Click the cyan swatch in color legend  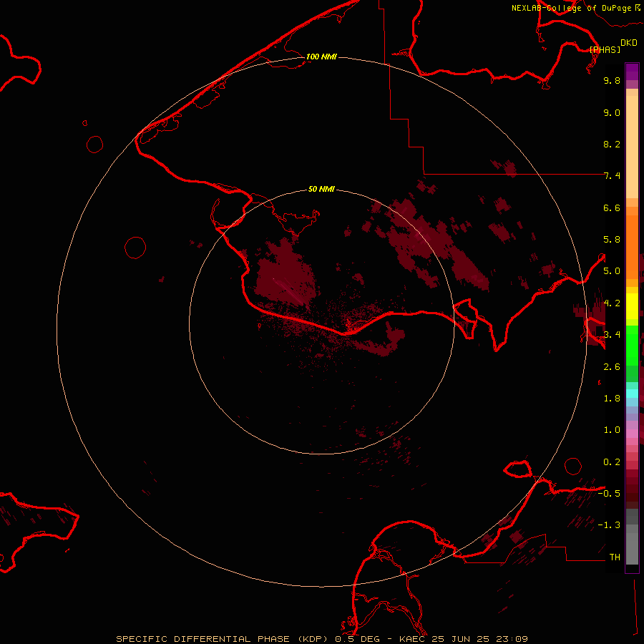632,394
